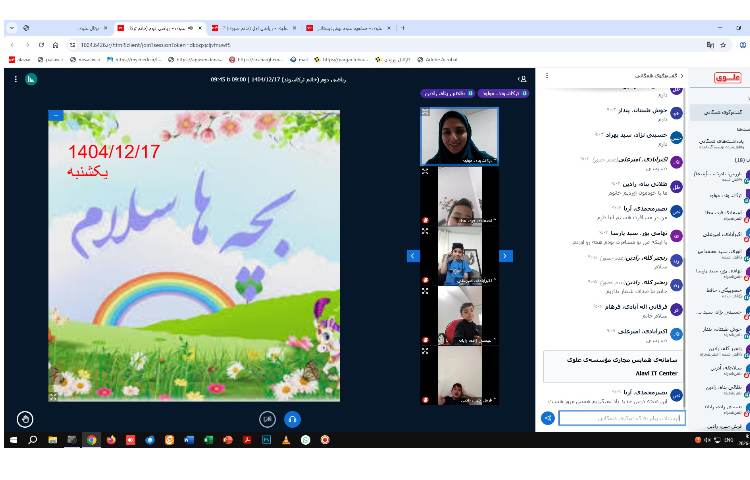Click the translate page icon in address bar
Screen dimensions: 750x480
(710, 45)
